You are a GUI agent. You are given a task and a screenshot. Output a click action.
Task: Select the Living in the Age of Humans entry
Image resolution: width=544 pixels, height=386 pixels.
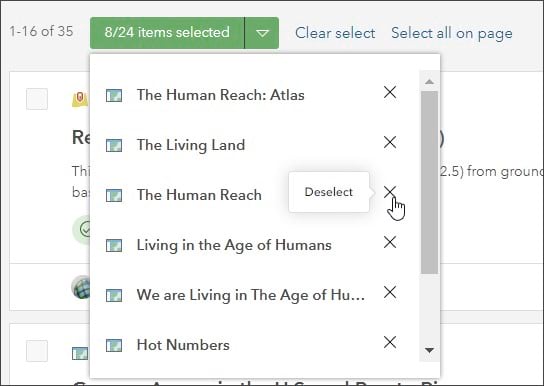pyautogui.click(x=234, y=245)
